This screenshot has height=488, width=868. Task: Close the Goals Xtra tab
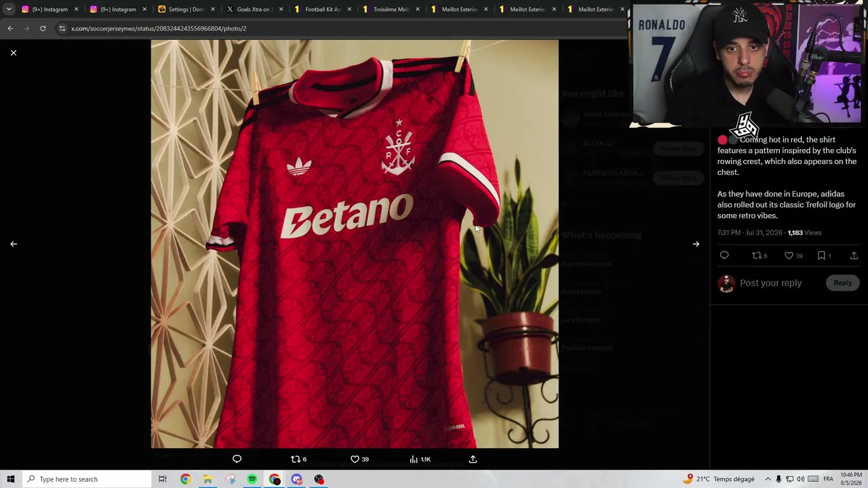(x=281, y=9)
